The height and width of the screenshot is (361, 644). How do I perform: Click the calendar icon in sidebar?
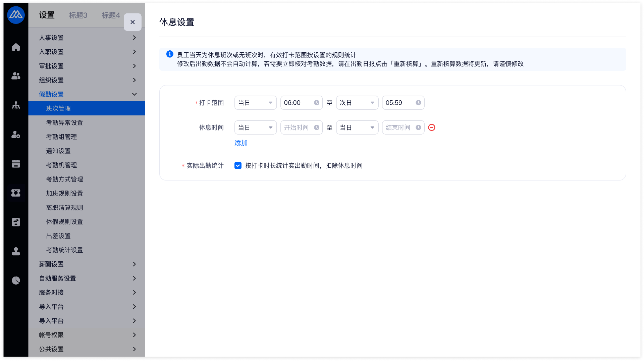(x=16, y=164)
